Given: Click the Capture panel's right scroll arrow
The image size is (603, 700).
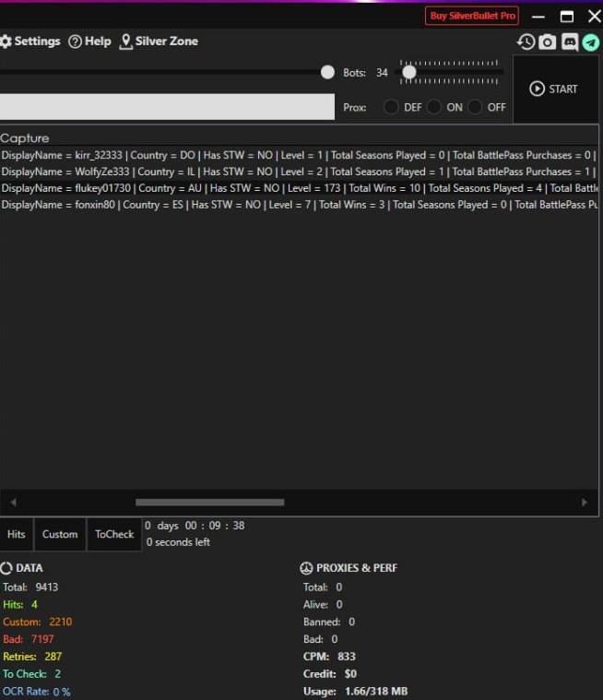Looking at the screenshot, I should click(584, 503).
